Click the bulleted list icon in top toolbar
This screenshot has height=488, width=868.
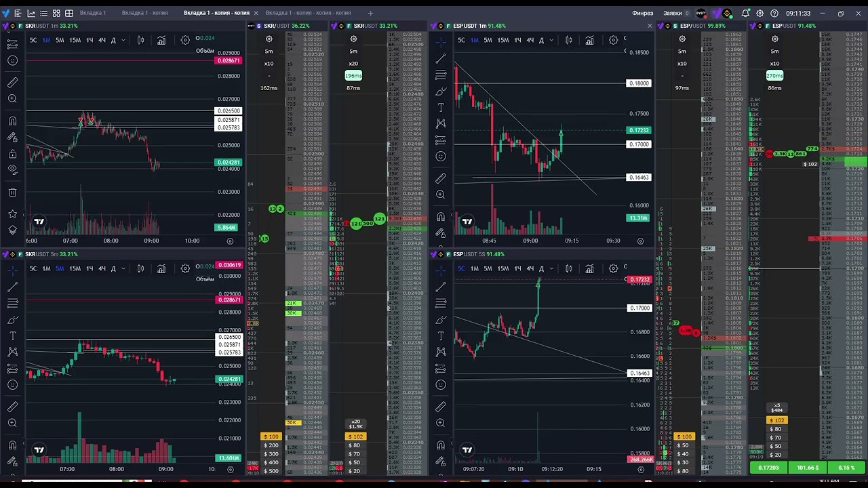pyautogui.click(x=43, y=13)
